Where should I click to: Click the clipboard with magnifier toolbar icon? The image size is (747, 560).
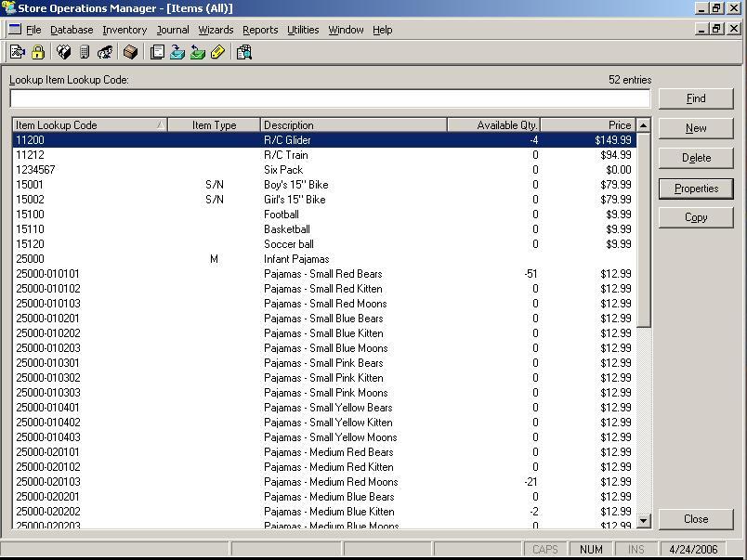pyautogui.click(x=244, y=53)
